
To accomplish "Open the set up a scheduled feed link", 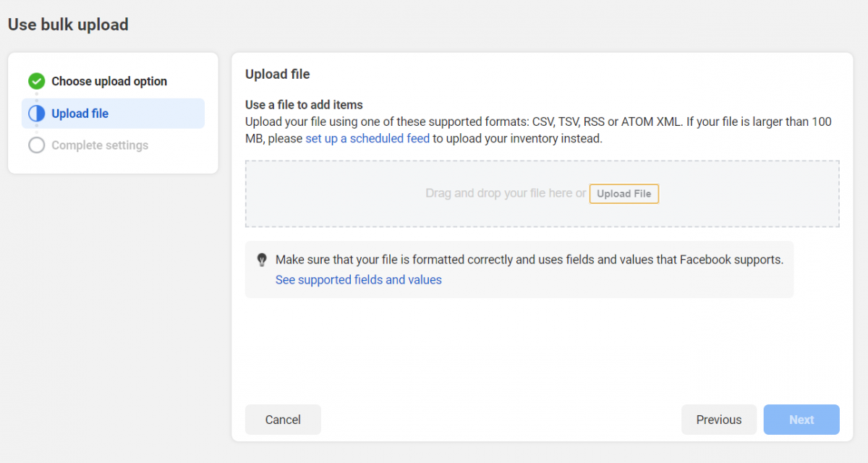I will pos(367,138).
